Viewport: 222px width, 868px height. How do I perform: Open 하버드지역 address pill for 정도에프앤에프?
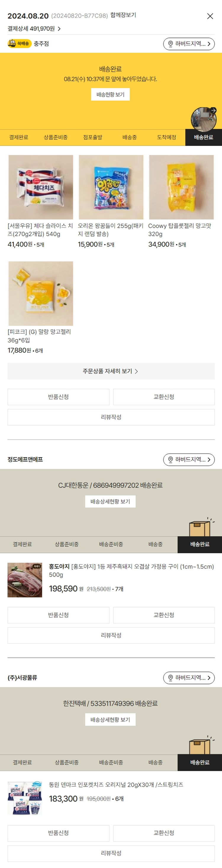click(189, 460)
